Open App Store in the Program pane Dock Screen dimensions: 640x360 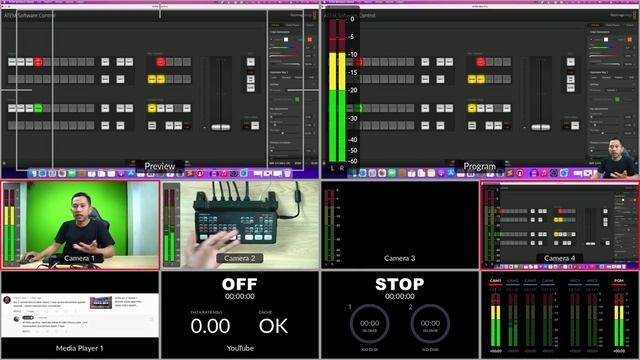coord(451,173)
